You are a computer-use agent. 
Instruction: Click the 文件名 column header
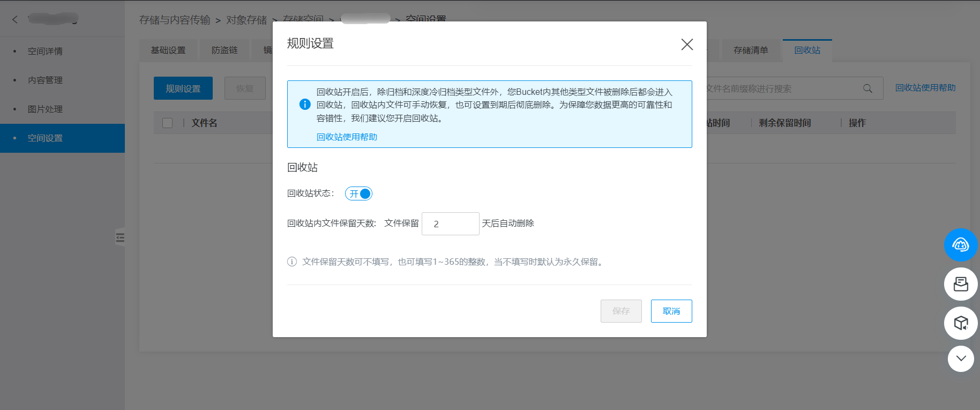[x=205, y=123]
